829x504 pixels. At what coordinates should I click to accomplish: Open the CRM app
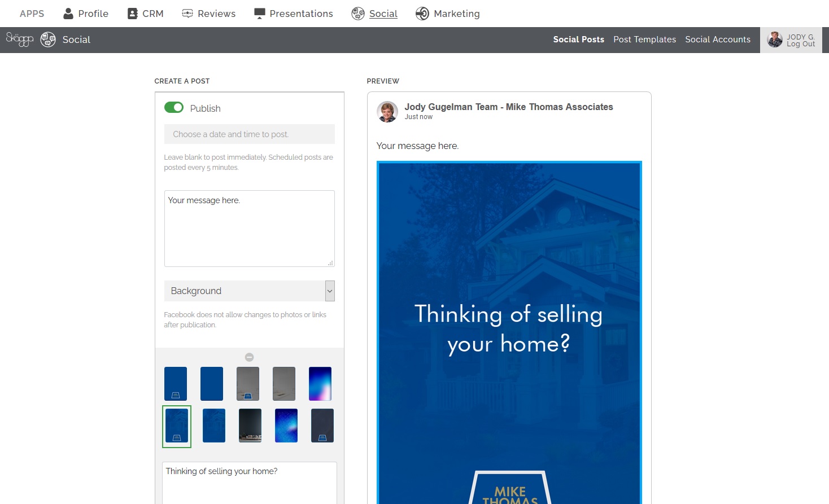[x=146, y=14]
